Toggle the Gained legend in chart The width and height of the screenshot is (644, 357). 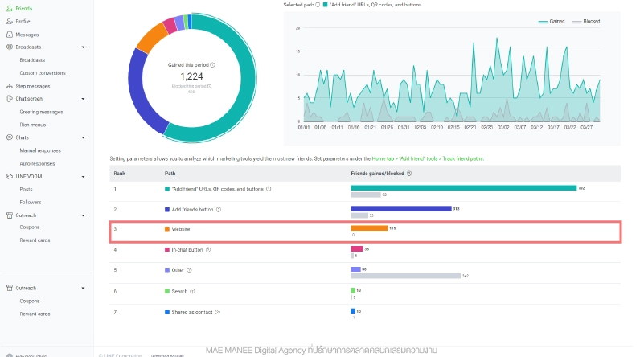[552, 22]
